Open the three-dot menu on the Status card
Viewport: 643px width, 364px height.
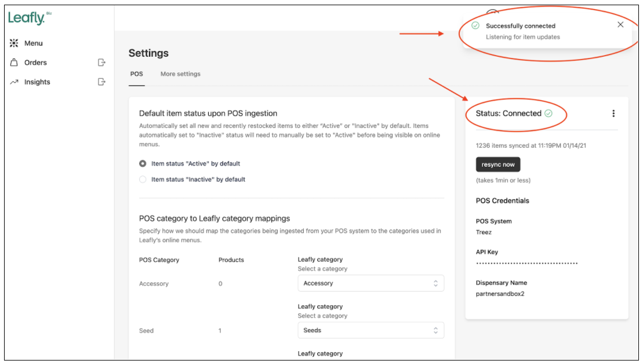point(614,114)
